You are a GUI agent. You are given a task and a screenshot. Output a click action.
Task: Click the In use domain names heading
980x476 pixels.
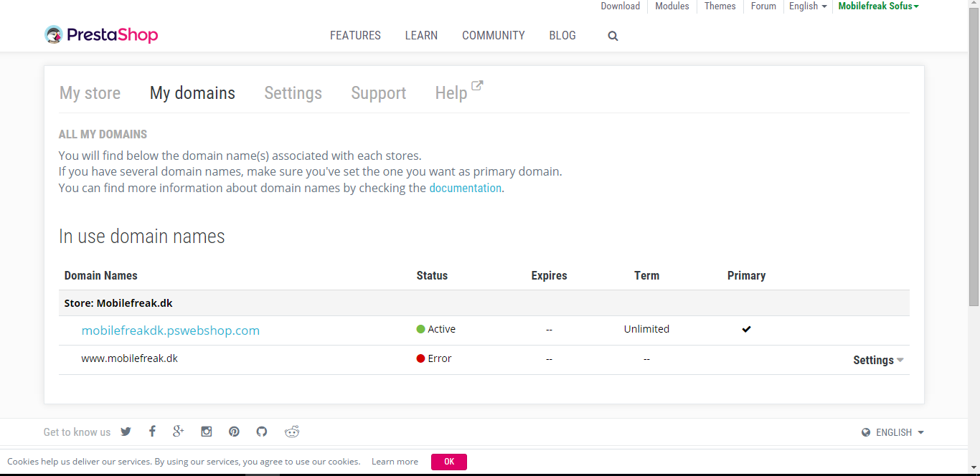[142, 237]
